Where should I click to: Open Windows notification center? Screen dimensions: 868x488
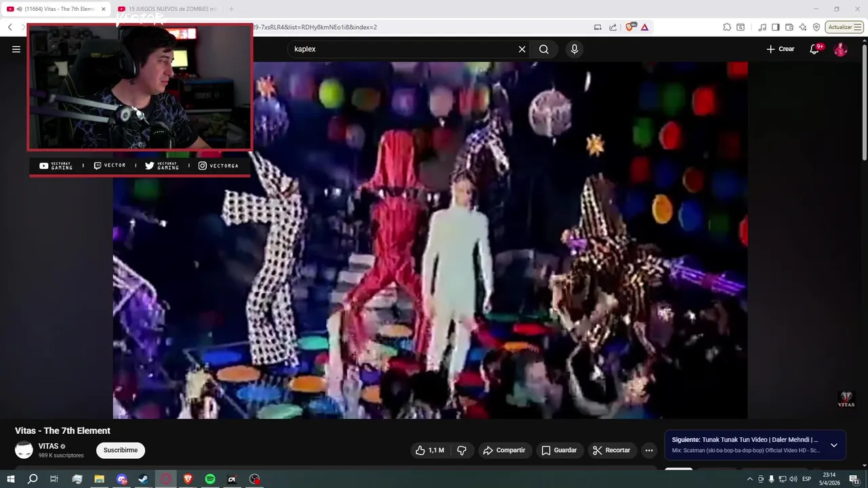tap(854, 479)
